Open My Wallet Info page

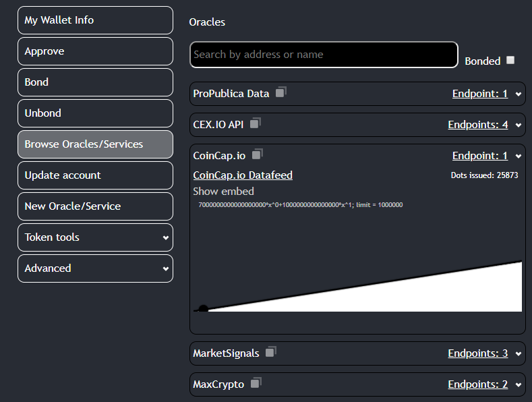95,20
